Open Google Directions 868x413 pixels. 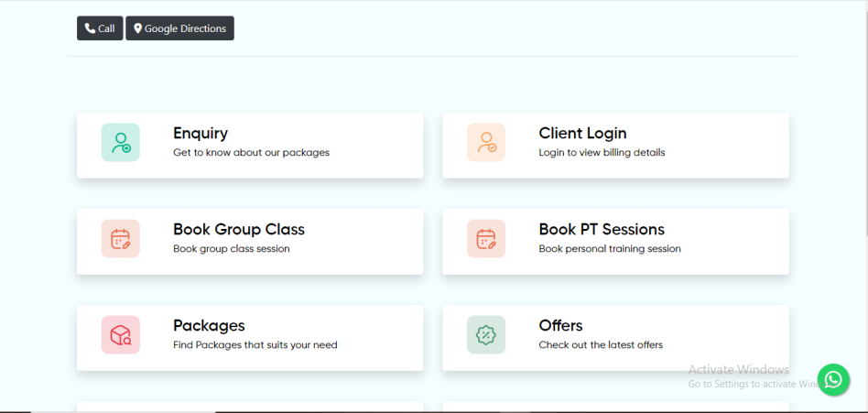[x=179, y=28]
